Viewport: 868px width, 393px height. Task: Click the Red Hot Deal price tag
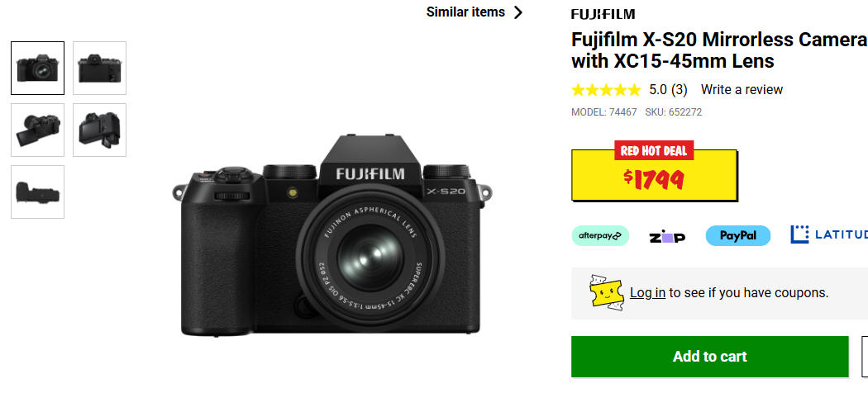655,172
